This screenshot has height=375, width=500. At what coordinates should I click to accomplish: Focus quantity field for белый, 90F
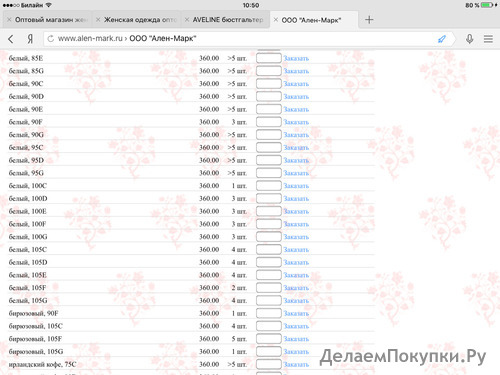coord(269,122)
